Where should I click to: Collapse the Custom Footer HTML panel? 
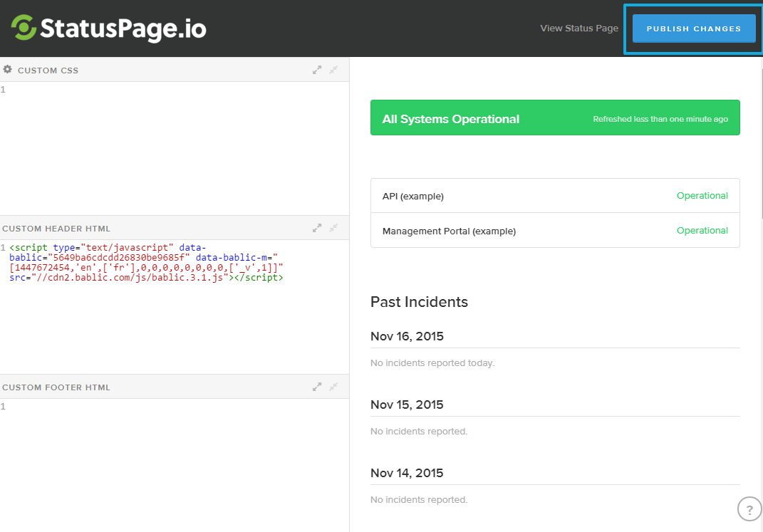333,387
